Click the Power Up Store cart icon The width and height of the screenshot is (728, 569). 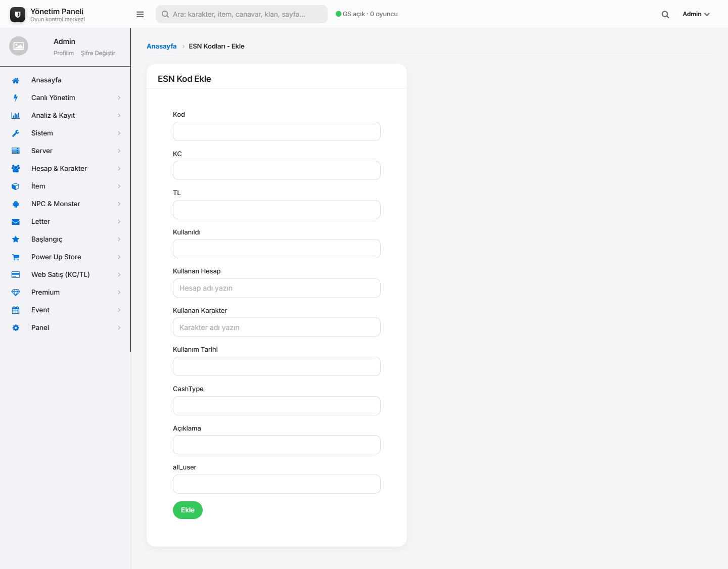coord(16,257)
